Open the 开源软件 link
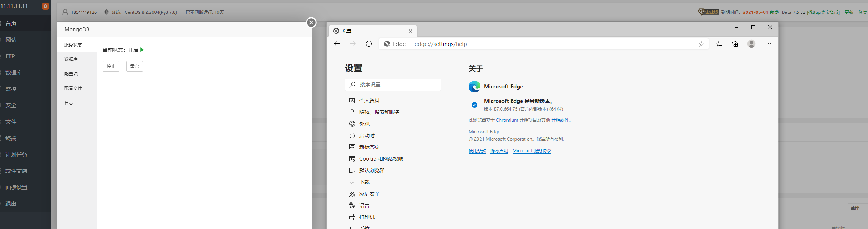 [x=560, y=120]
